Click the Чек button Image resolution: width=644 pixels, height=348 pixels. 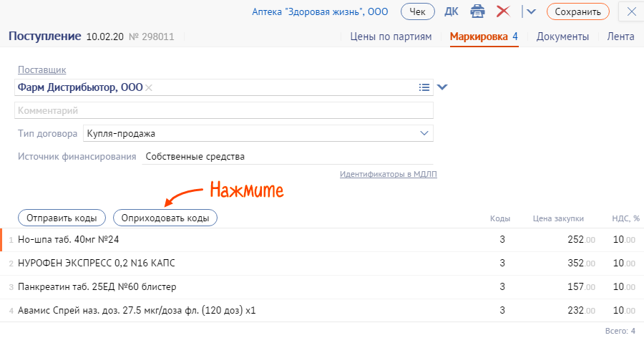click(417, 11)
